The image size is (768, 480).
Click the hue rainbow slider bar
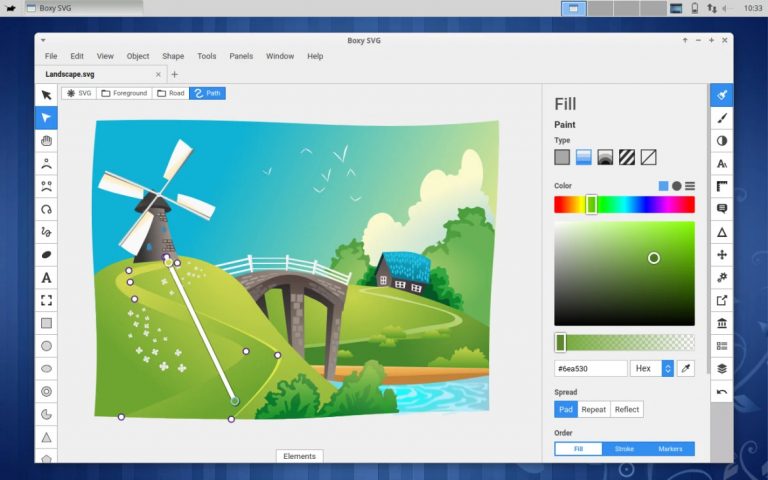point(624,205)
